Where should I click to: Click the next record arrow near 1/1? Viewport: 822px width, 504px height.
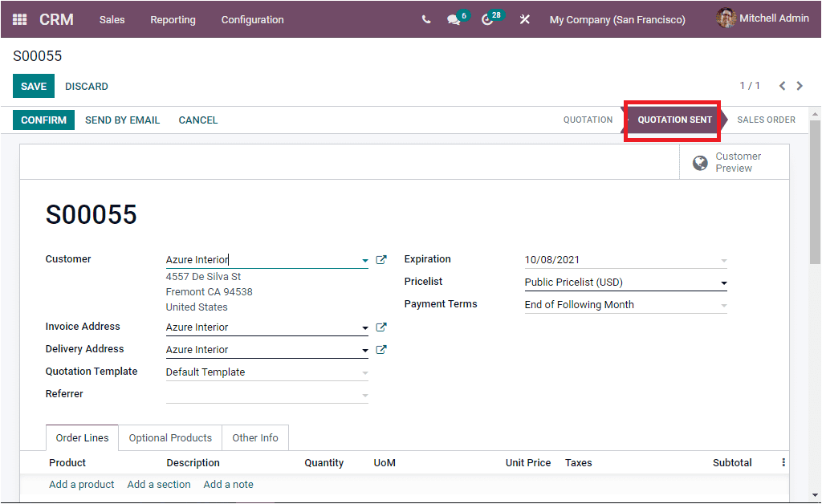pos(800,85)
